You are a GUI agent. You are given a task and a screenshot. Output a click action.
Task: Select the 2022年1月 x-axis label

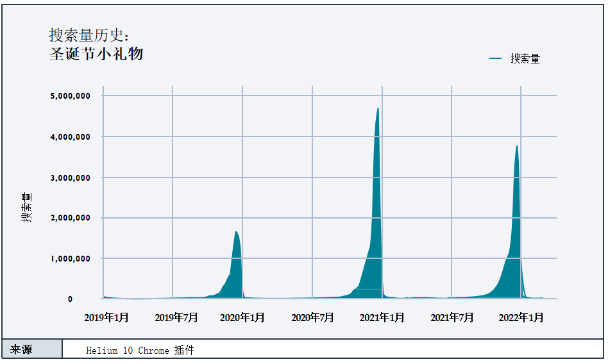(x=521, y=317)
